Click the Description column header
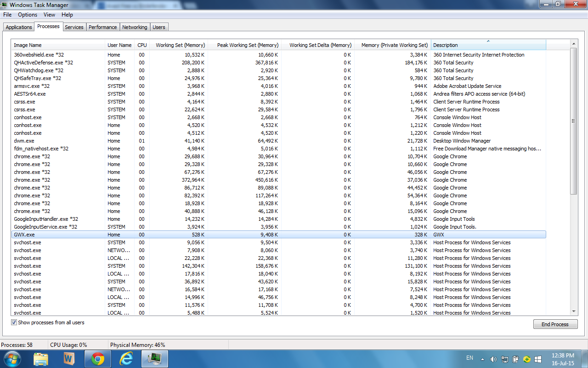 [x=488, y=45]
